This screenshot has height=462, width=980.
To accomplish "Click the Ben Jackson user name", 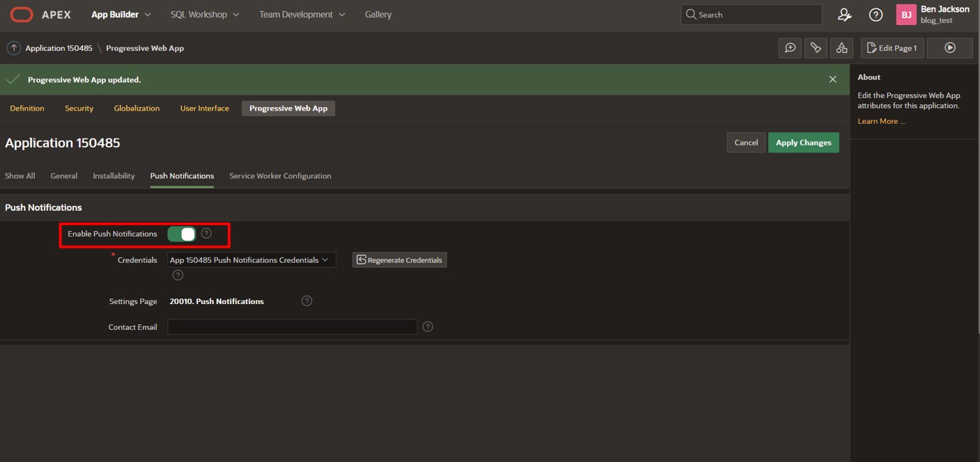I will [x=944, y=9].
